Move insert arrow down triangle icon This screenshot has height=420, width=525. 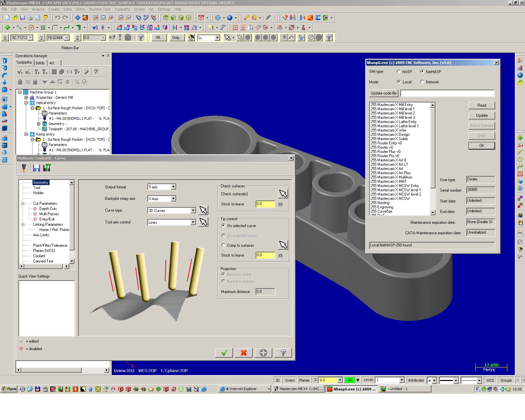point(45,82)
